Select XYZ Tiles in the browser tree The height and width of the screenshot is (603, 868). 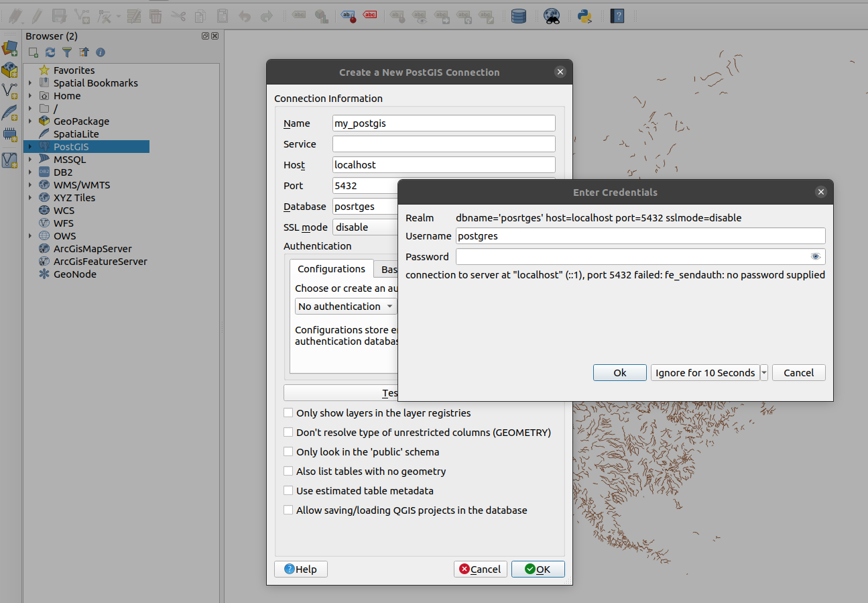coord(74,198)
